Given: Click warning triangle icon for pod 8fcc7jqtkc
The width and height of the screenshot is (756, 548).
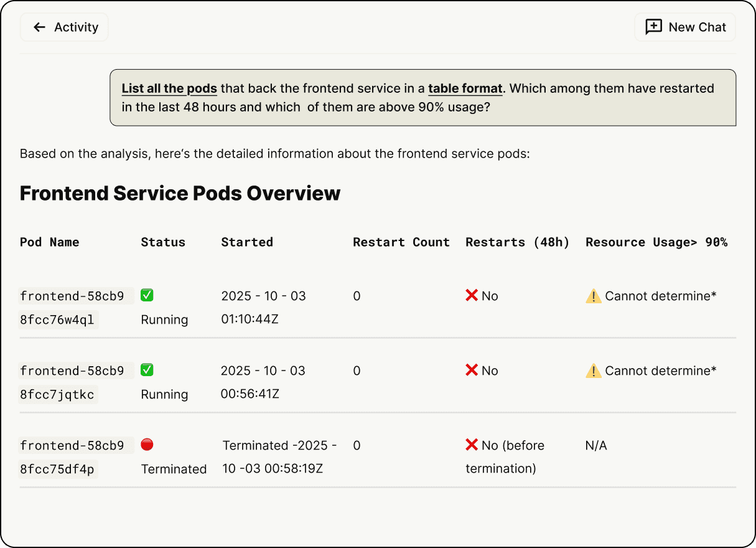Looking at the screenshot, I should tap(594, 371).
